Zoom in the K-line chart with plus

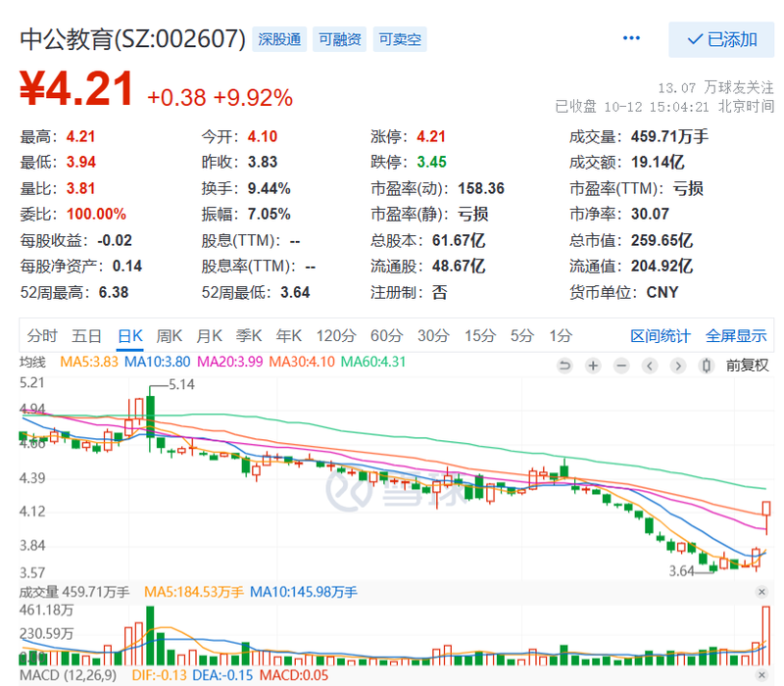point(593,366)
